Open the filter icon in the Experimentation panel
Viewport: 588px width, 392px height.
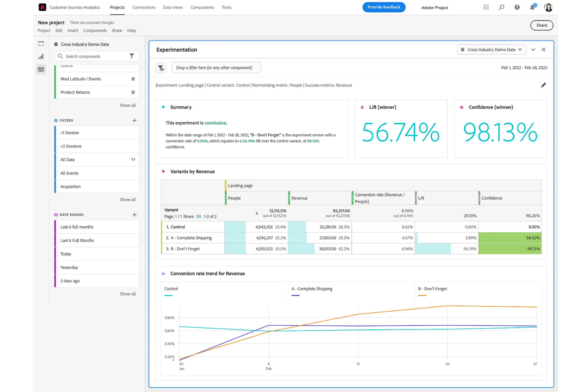coord(161,68)
